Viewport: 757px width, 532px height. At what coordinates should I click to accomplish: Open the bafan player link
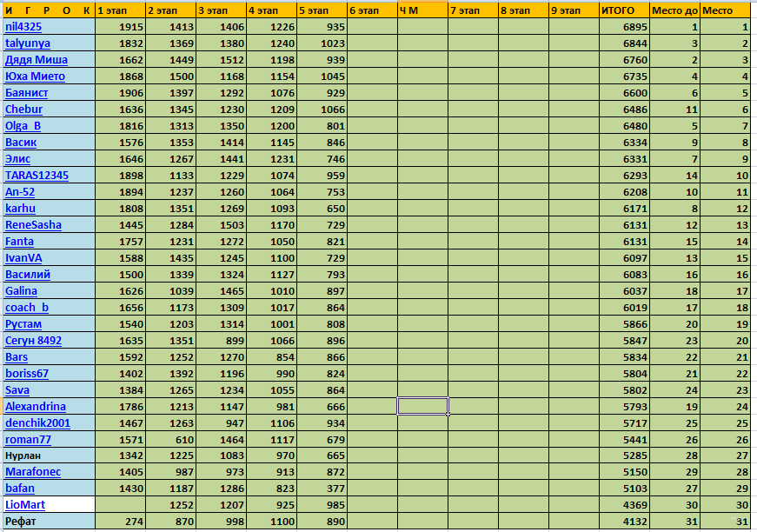click(x=20, y=488)
